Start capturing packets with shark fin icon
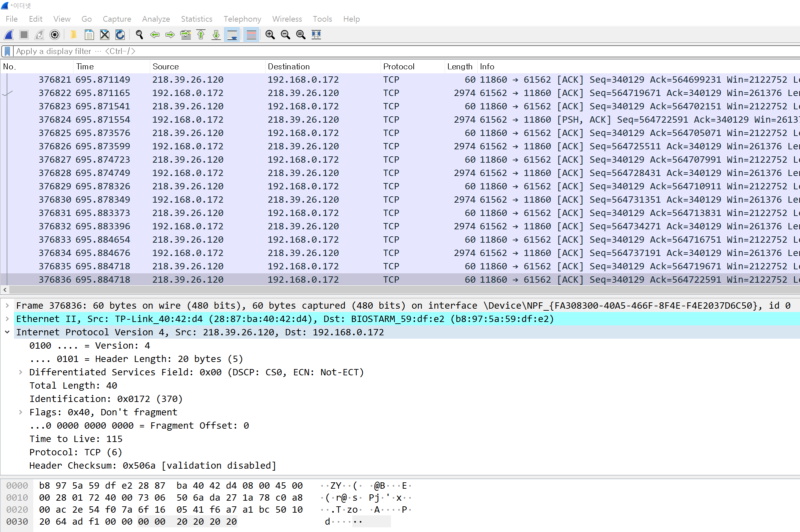Image resolution: width=800 pixels, height=532 pixels. pos(9,35)
